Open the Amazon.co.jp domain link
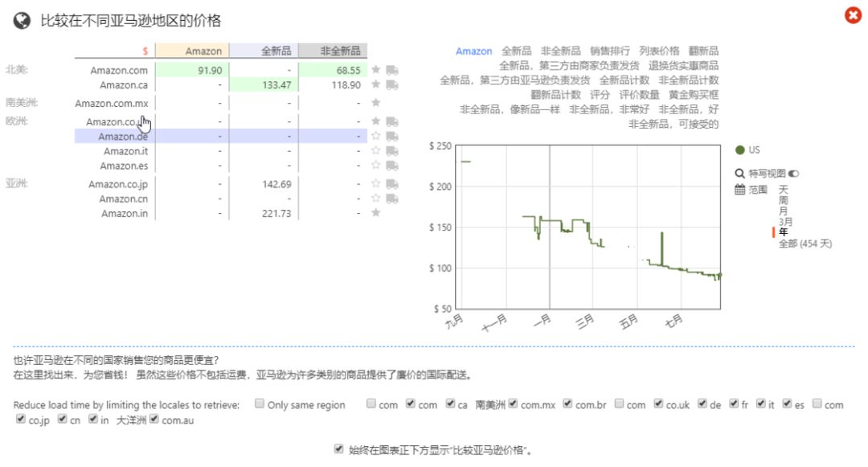Screen dimensions: 868x467 point(118,184)
